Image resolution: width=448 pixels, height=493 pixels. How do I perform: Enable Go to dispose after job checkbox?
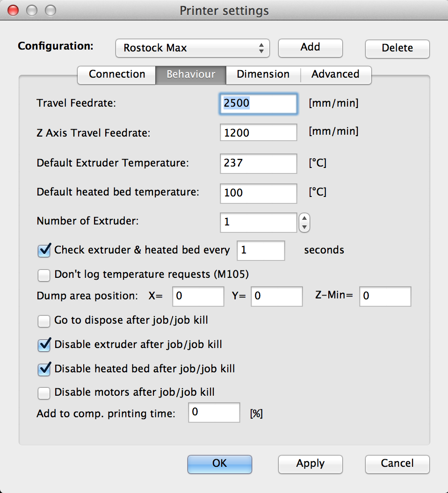[x=44, y=321]
